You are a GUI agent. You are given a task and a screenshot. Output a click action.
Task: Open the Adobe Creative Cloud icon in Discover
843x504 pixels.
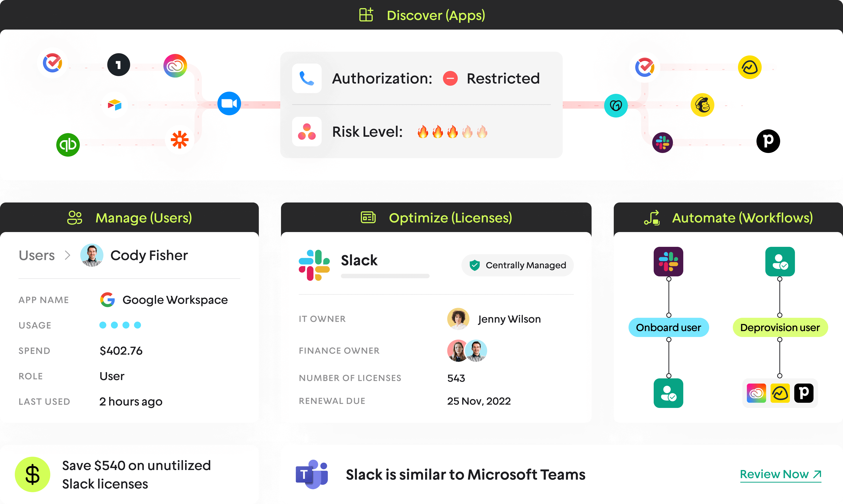[175, 66]
